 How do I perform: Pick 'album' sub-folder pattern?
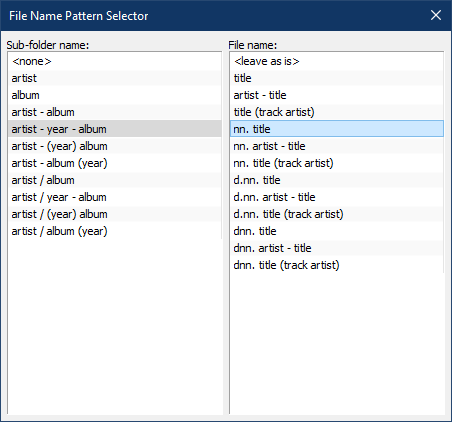pos(115,95)
